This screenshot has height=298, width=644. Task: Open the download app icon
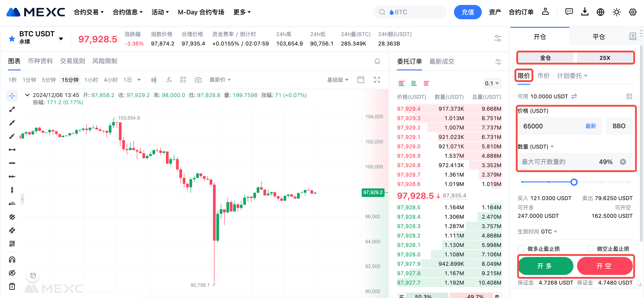coord(584,12)
